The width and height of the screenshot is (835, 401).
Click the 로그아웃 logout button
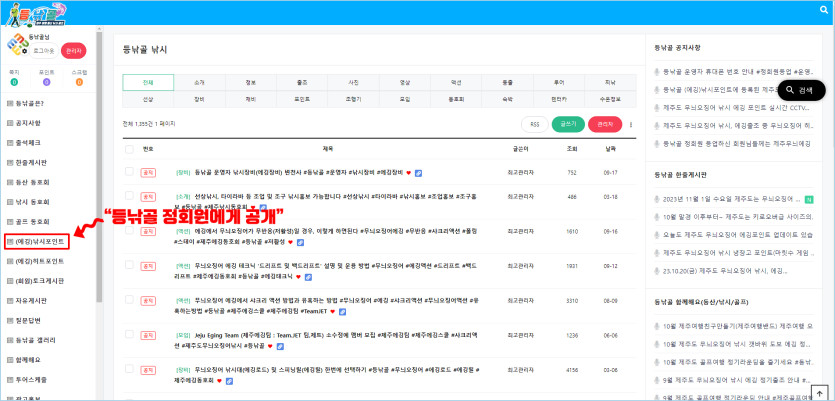(x=43, y=51)
